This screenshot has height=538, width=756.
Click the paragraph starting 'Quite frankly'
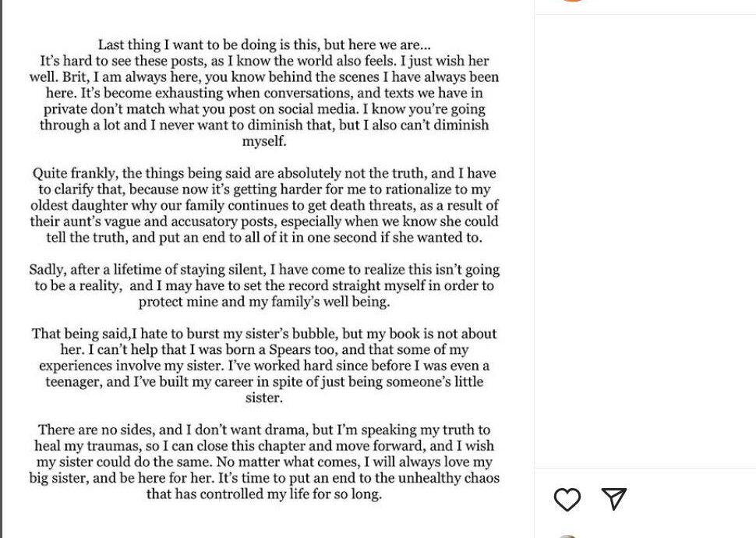pyautogui.click(x=264, y=205)
